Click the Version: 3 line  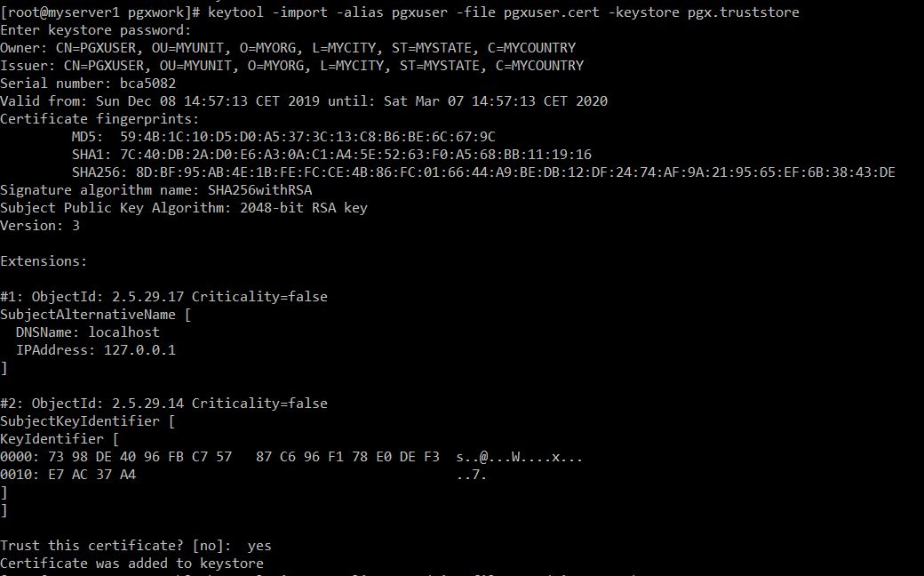40,225
